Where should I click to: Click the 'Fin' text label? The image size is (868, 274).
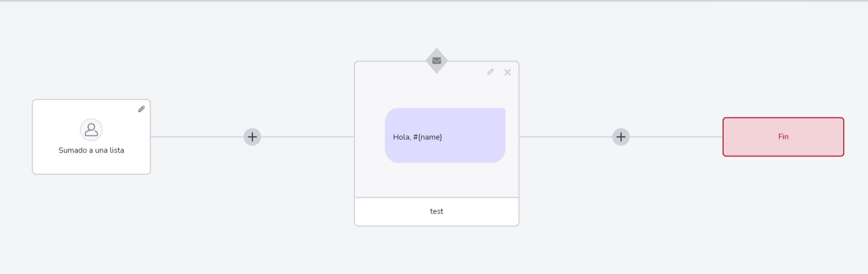click(783, 137)
